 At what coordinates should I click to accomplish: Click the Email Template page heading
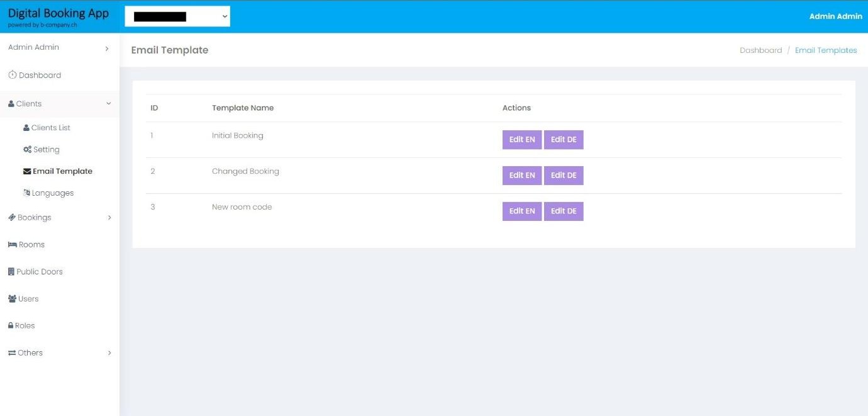(170, 50)
